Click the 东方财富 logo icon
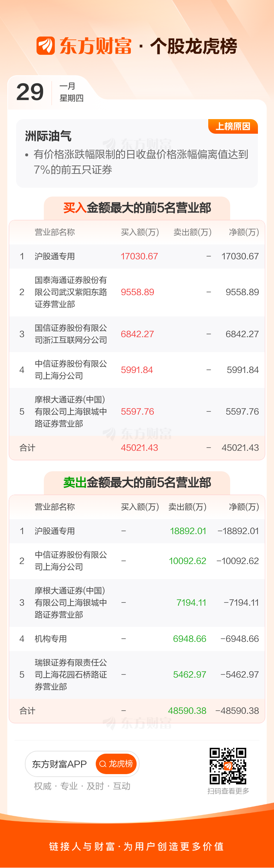274x868 pixels. coord(46,46)
